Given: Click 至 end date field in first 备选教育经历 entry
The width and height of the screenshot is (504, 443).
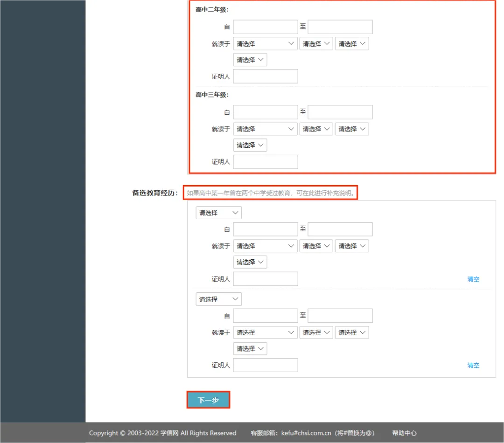Looking at the screenshot, I should tap(340, 229).
